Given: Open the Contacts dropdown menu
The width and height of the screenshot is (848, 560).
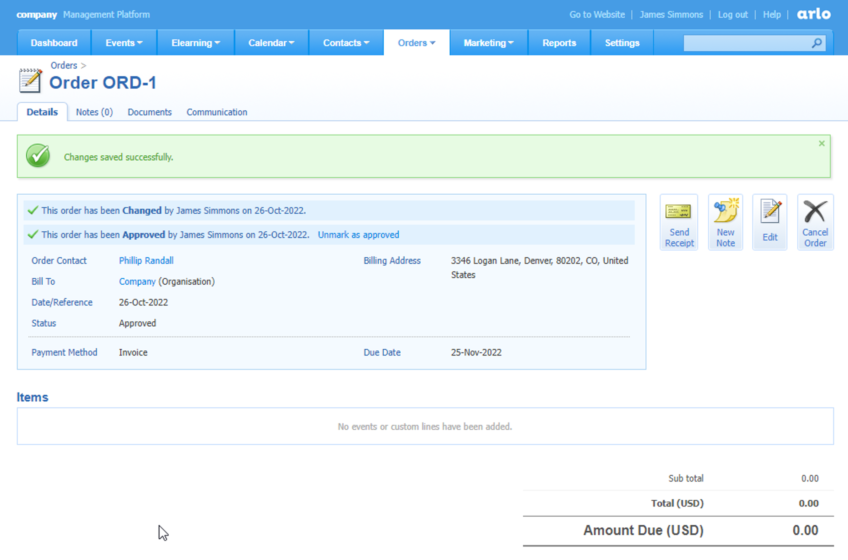Looking at the screenshot, I should (346, 43).
